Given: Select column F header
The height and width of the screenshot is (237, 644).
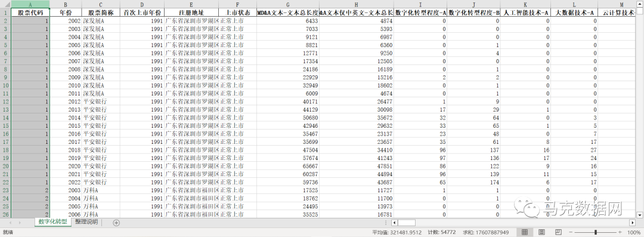Looking at the screenshot, I should tap(237, 4).
